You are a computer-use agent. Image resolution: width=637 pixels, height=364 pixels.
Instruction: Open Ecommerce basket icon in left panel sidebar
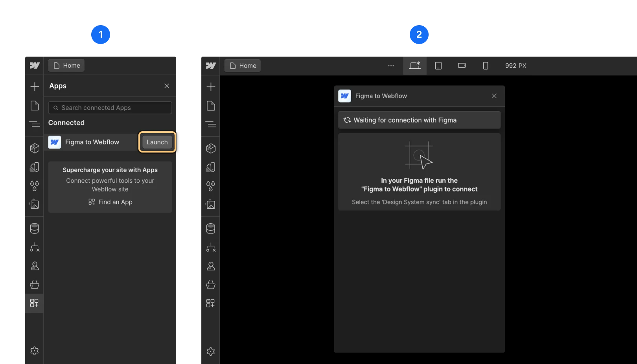pyautogui.click(x=35, y=285)
